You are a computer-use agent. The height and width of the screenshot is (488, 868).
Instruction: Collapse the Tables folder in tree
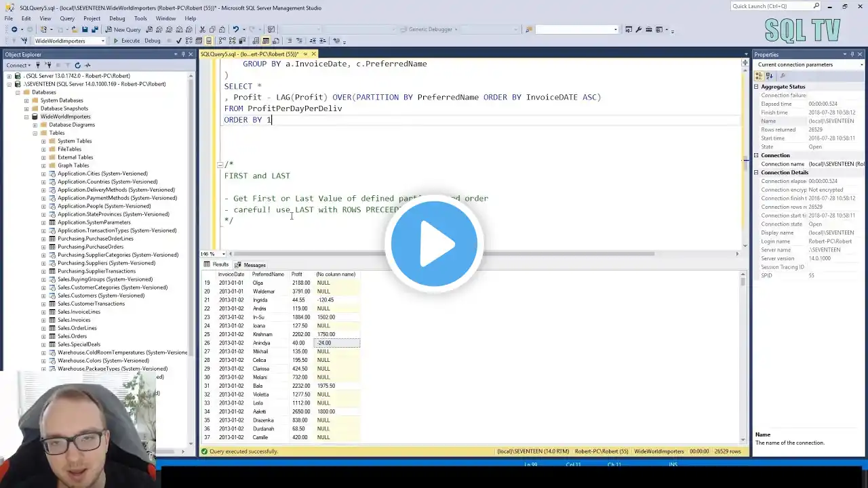(35, 133)
